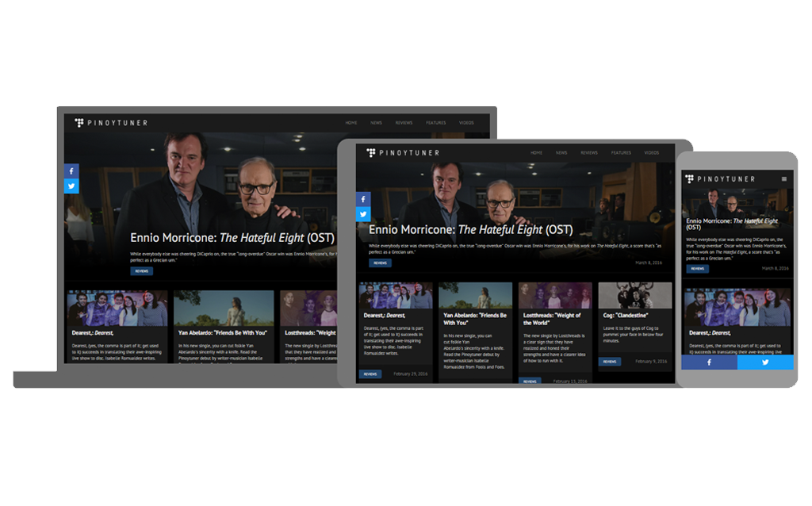Open NEWS menu on laptop screen
The width and height of the screenshot is (812, 506).
pos(376,123)
